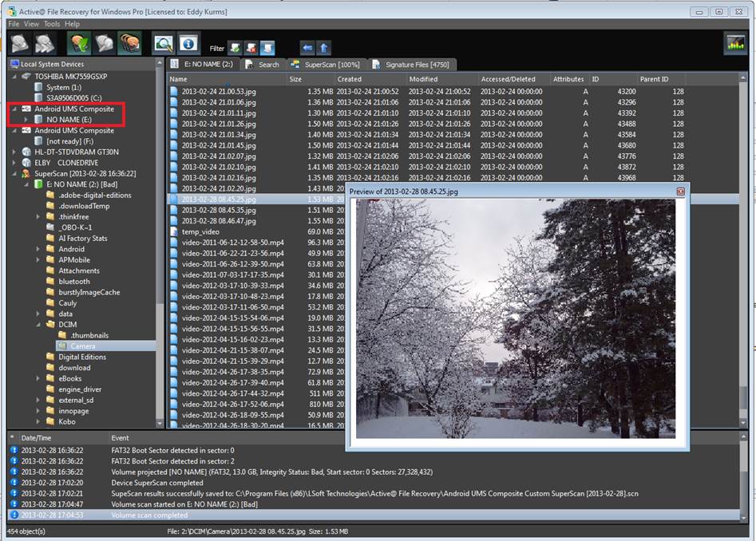Apply the green check Filter icon

[234, 45]
